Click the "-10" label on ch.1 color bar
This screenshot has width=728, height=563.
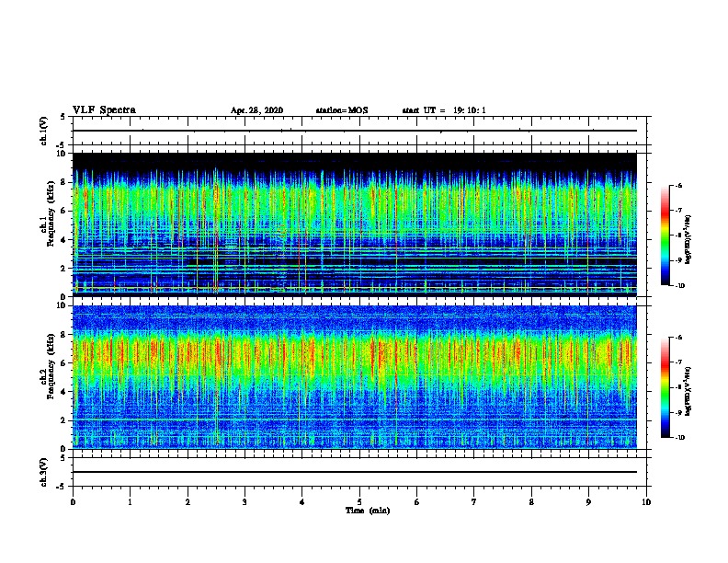(680, 286)
